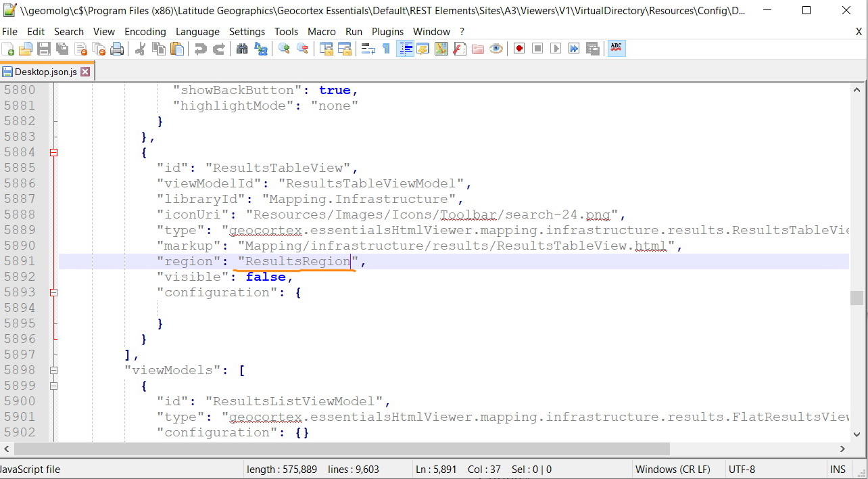Open the ? help menu
Image resolution: width=868 pixels, height=479 pixels.
coord(462,32)
